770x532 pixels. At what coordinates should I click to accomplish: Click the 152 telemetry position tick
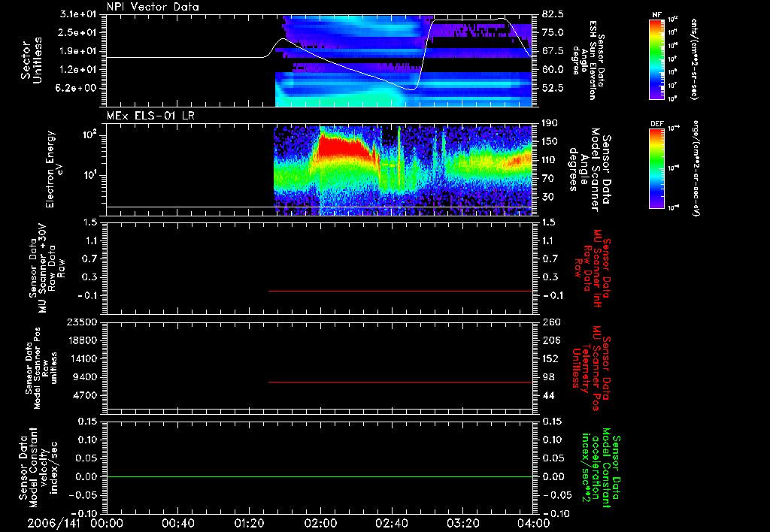pos(550,358)
